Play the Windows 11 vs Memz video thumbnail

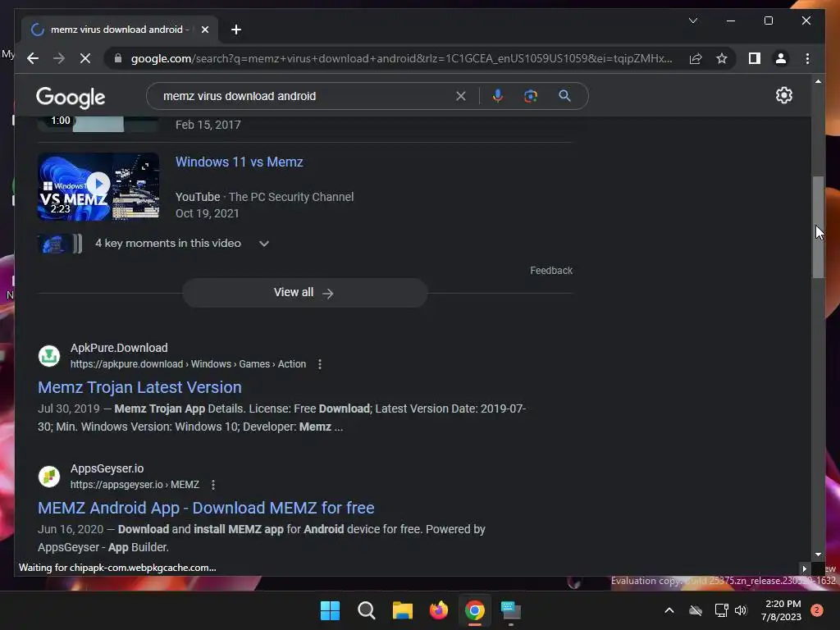pos(98,186)
